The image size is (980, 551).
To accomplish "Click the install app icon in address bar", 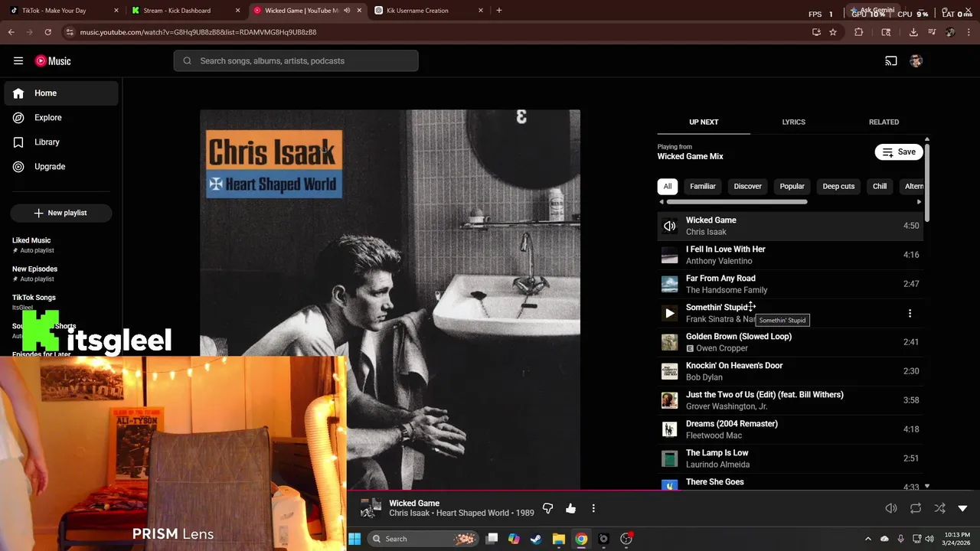I will click(x=816, y=32).
